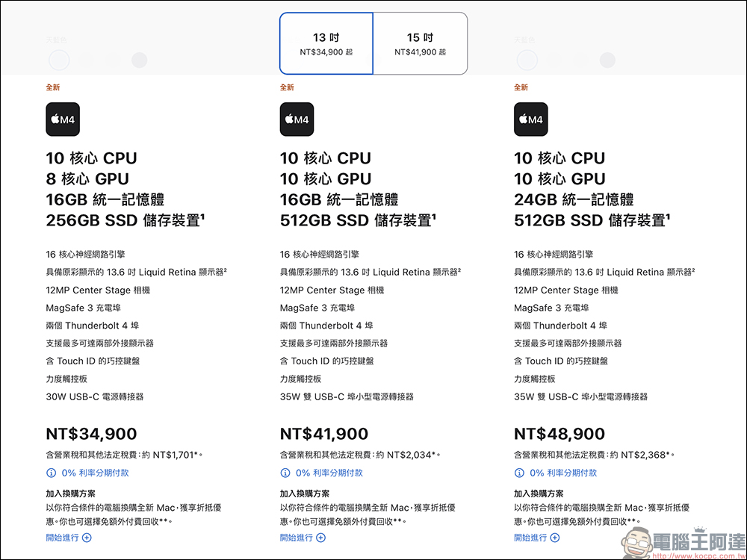747x560 pixels.
Task: Click the M4 chip icon above 256GB SSD model
Action: click(63, 119)
